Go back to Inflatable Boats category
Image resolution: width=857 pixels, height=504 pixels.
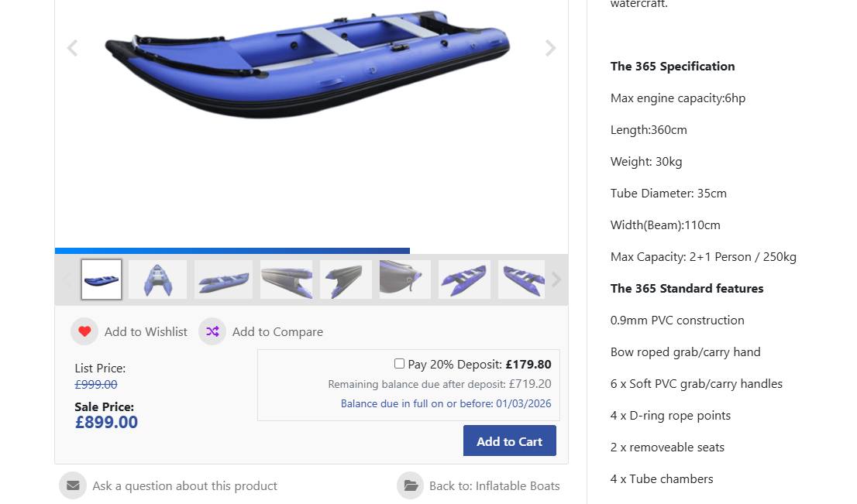[494, 485]
